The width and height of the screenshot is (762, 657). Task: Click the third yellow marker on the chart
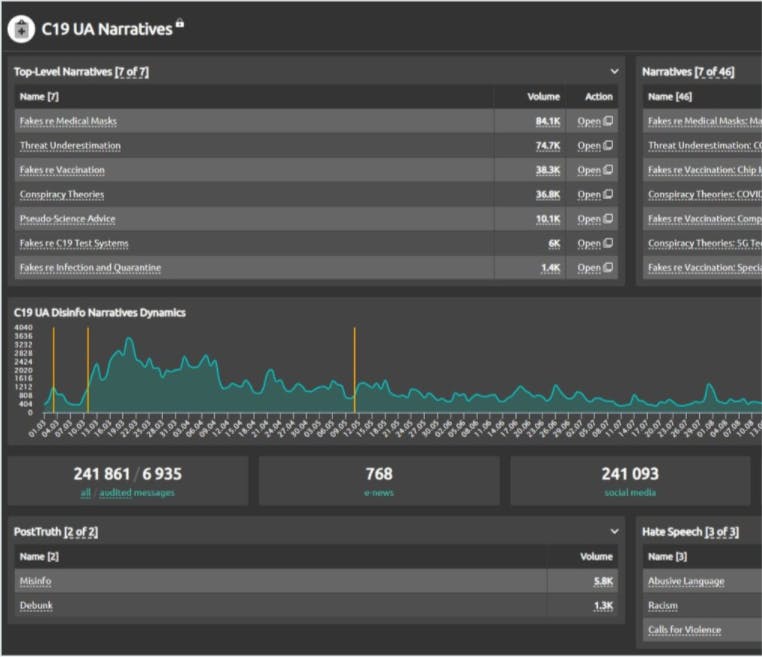coord(355,370)
